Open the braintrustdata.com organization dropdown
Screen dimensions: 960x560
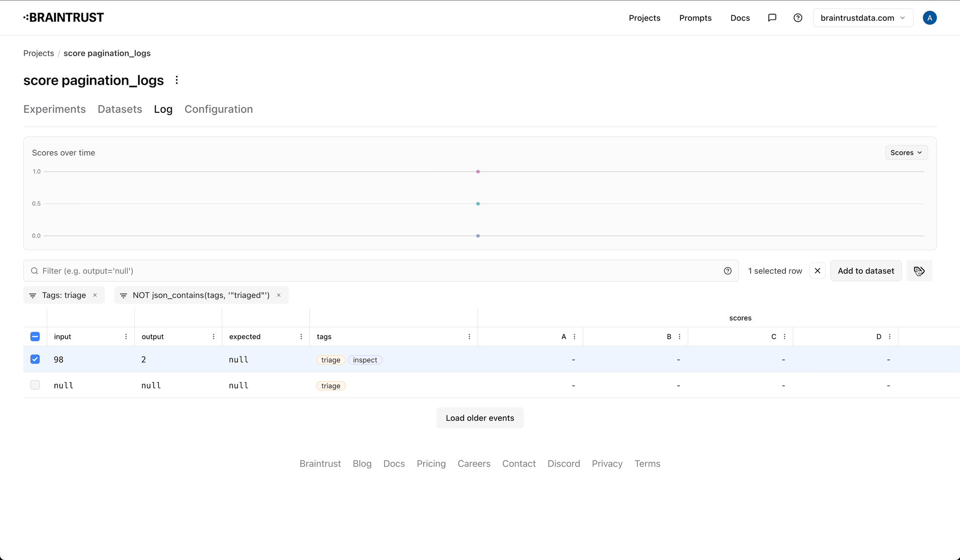tap(863, 18)
